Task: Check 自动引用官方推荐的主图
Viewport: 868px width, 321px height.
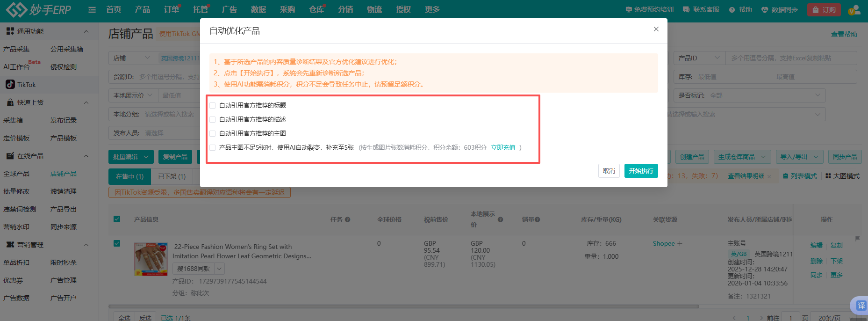Action: pyautogui.click(x=213, y=133)
